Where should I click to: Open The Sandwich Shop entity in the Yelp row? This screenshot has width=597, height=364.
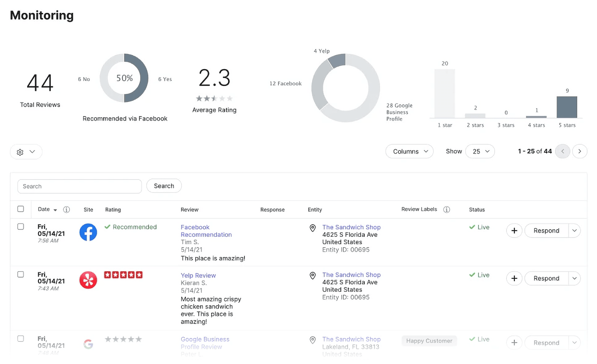click(x=351, y=275)
